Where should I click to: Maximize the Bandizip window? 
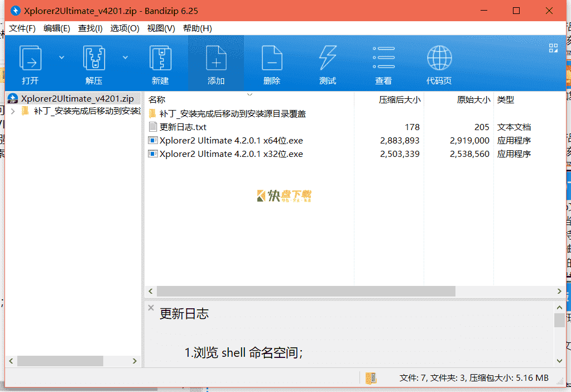[x=516, y=11]
